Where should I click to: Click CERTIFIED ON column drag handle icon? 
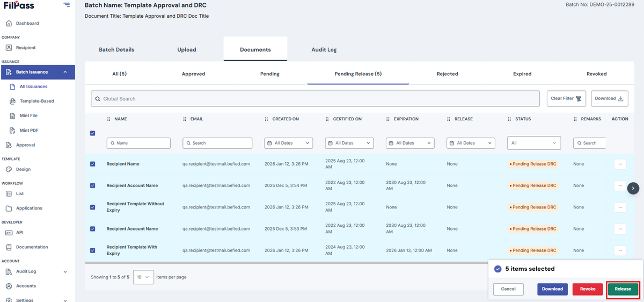tap(327, 119)
